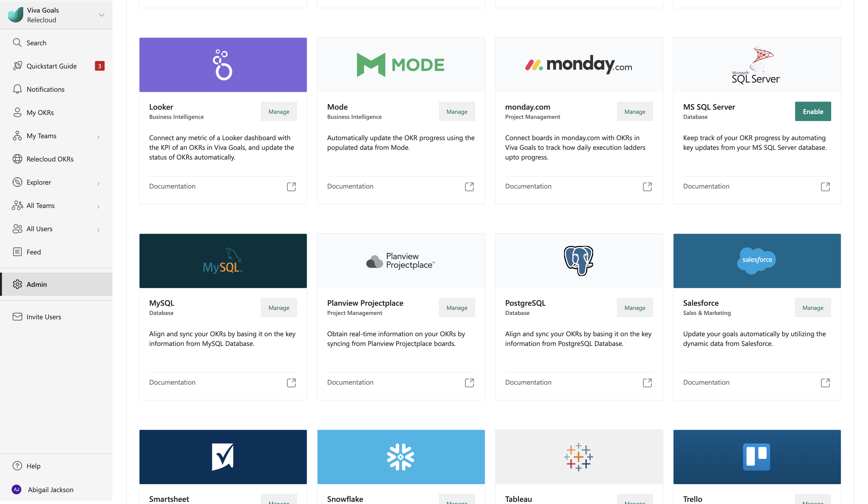The image size is (868, 504).
Task: Open the Feed icon in the sidebar
Action: (17, 252)
